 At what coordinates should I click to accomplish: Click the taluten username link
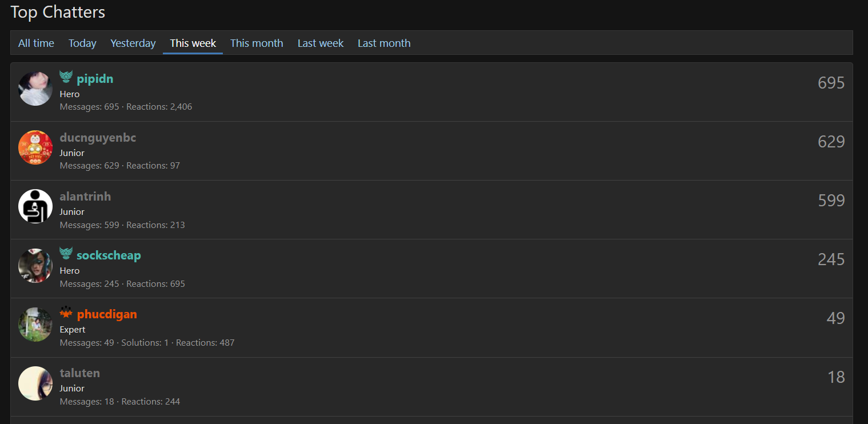[x=80, y=373]
